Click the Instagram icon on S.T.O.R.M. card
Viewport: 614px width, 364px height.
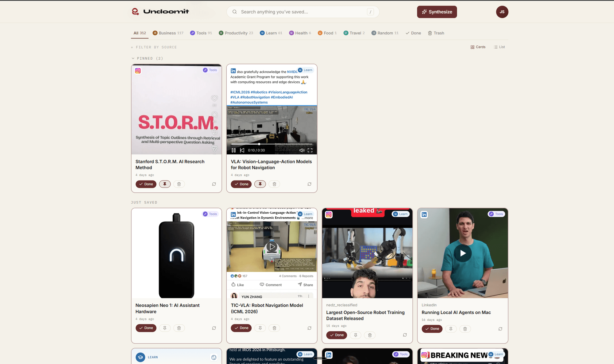point(138,71)
